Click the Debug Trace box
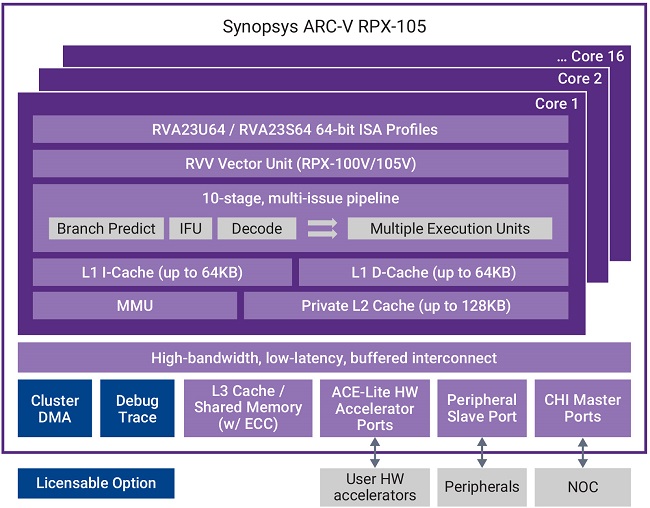 click(x=137, y=408)
